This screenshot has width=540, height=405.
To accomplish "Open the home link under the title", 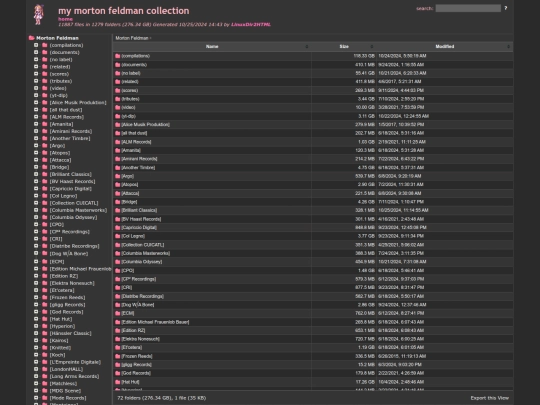I will (x=65, y=19).
